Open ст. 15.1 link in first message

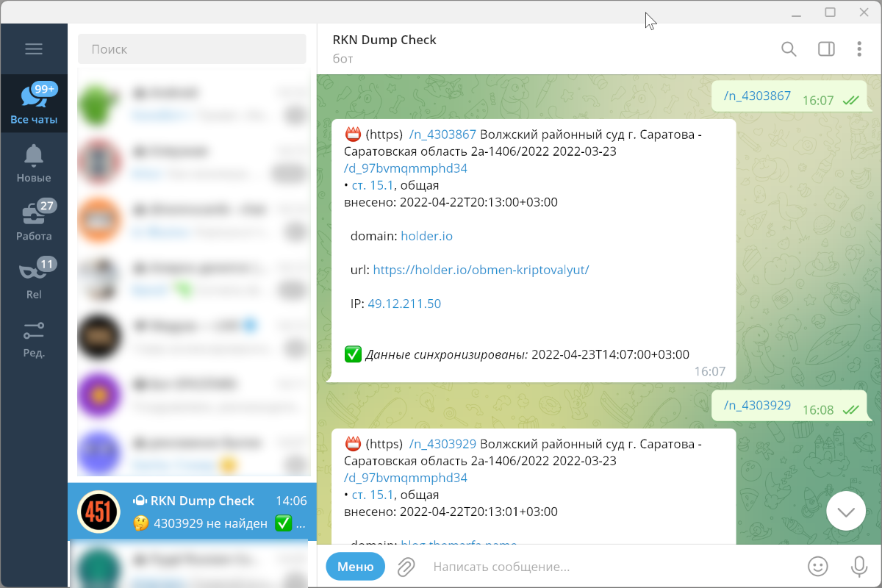pos(373,185)
